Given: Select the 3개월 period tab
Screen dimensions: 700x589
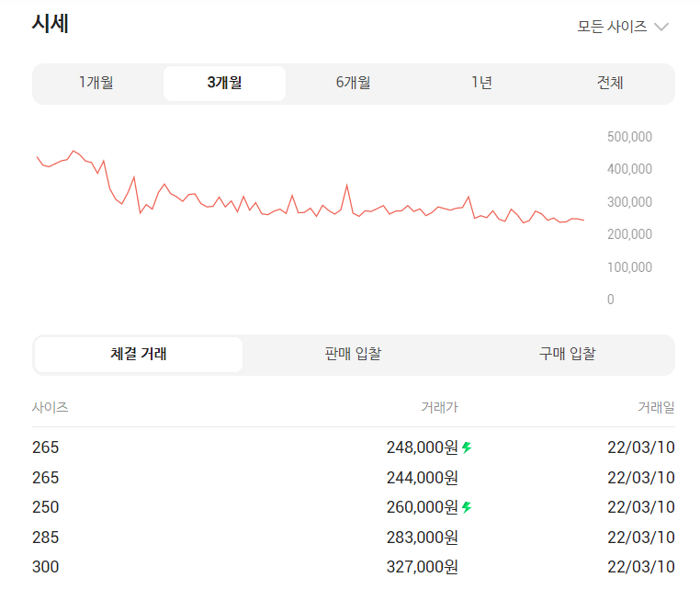Looking at the screenshot, I should point(224,83).
